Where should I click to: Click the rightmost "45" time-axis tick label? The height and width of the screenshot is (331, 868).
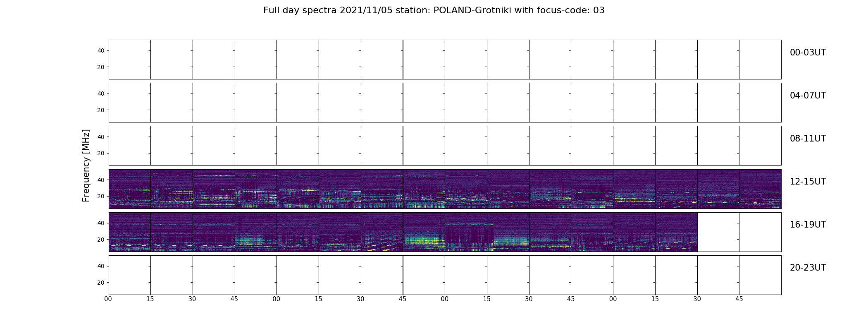[x=739, y=299]
